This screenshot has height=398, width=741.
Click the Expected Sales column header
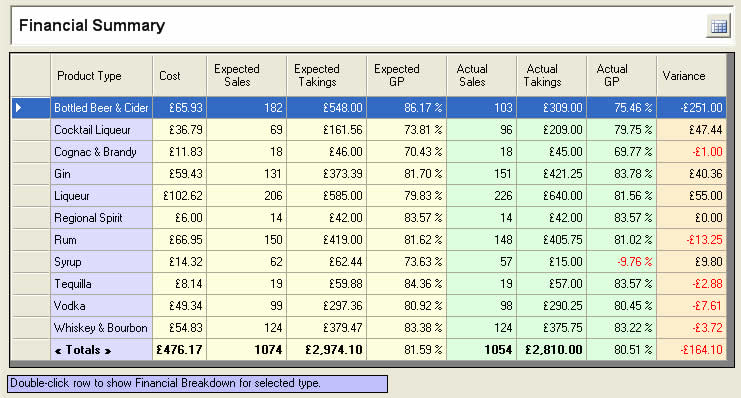pos(246,76)
